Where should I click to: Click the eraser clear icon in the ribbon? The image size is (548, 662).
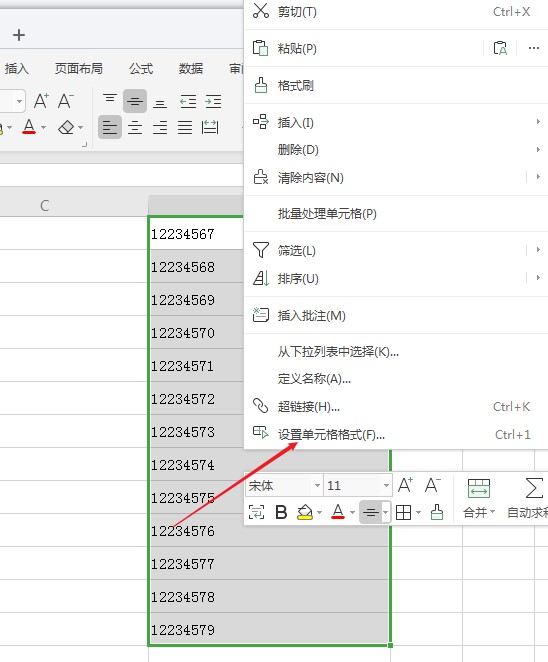(66, 127)
